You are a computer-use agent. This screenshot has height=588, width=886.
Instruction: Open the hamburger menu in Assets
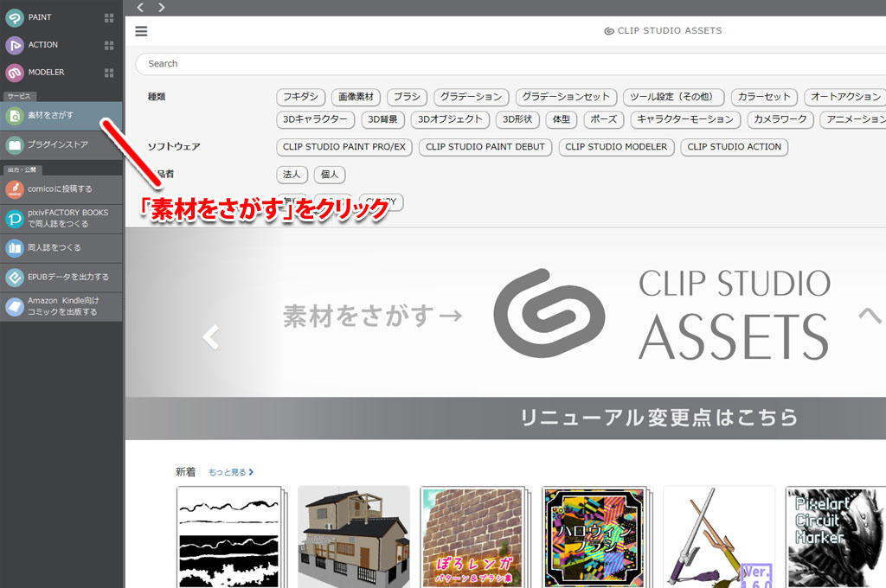141,31
